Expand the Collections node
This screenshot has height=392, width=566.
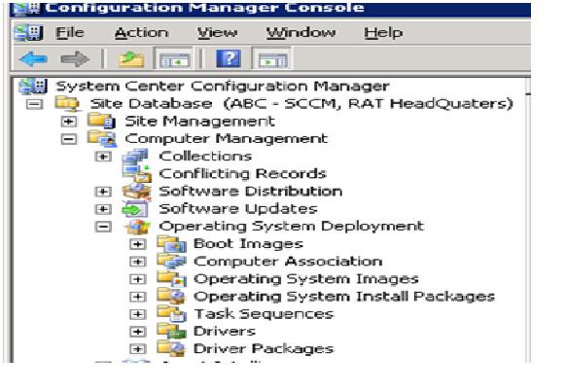tap(103, 157)
